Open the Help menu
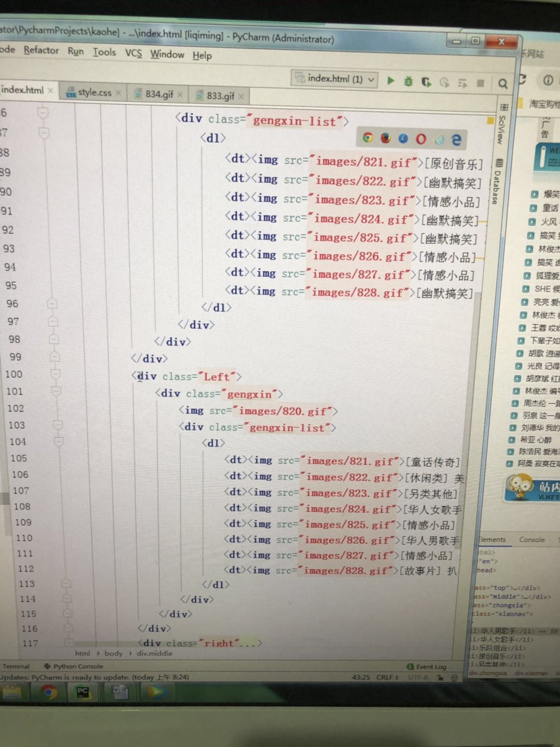This screenshot has width=560, height=747. (x=202, y=56)
